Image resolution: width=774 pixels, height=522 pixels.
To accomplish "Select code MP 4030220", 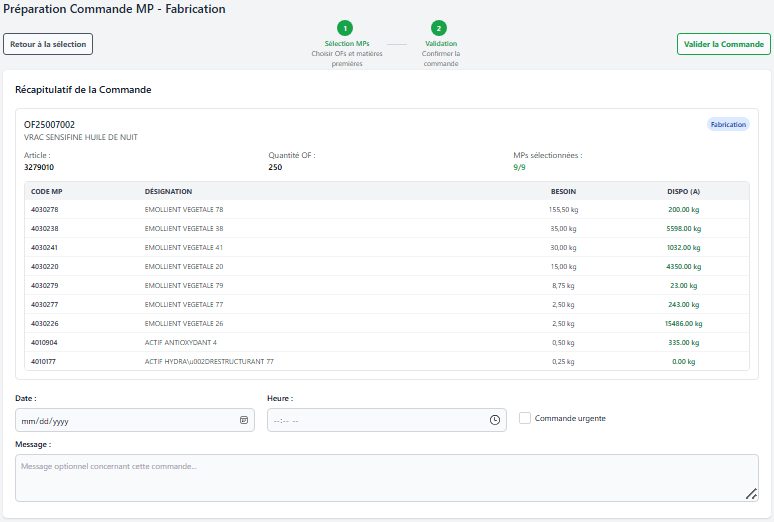I will (x=44, y=267).
